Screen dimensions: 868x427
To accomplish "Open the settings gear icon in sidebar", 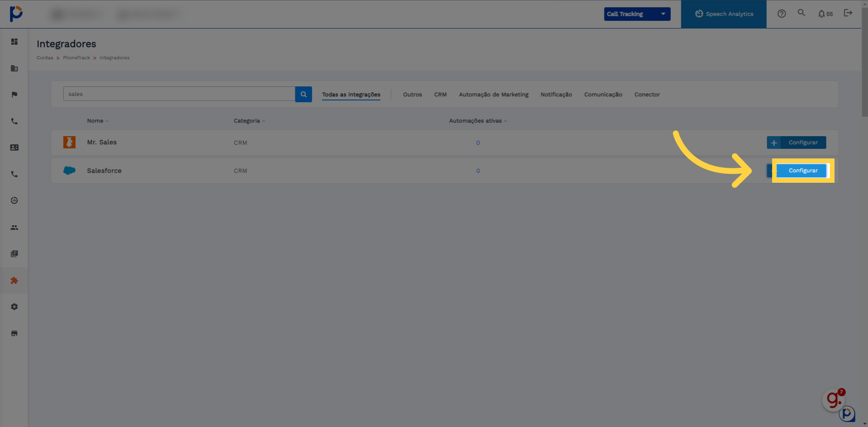I will click(14, 307).
